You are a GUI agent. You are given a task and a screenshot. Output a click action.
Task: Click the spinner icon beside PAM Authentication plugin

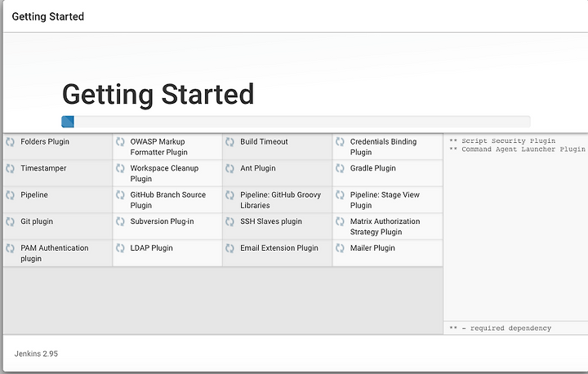[x=10, y=248]
